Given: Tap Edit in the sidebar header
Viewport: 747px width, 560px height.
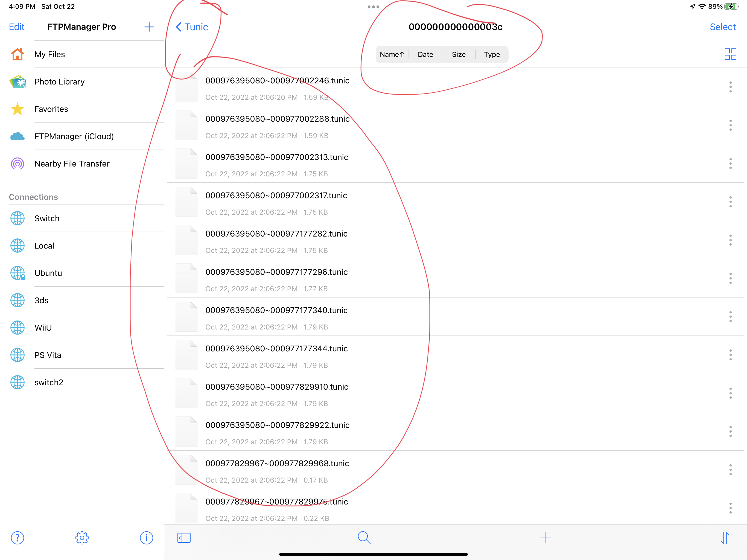Looking at the screenshot, I should (17, 27).
